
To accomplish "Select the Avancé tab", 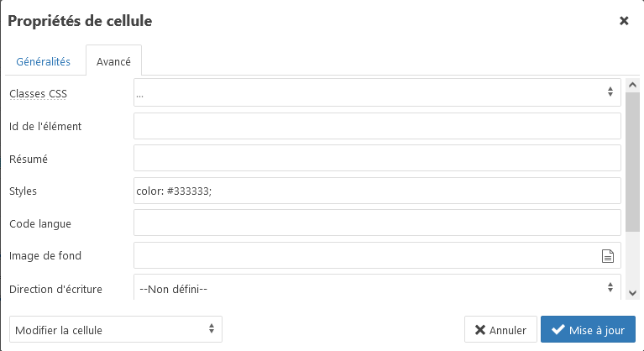I will pos(113,61).
